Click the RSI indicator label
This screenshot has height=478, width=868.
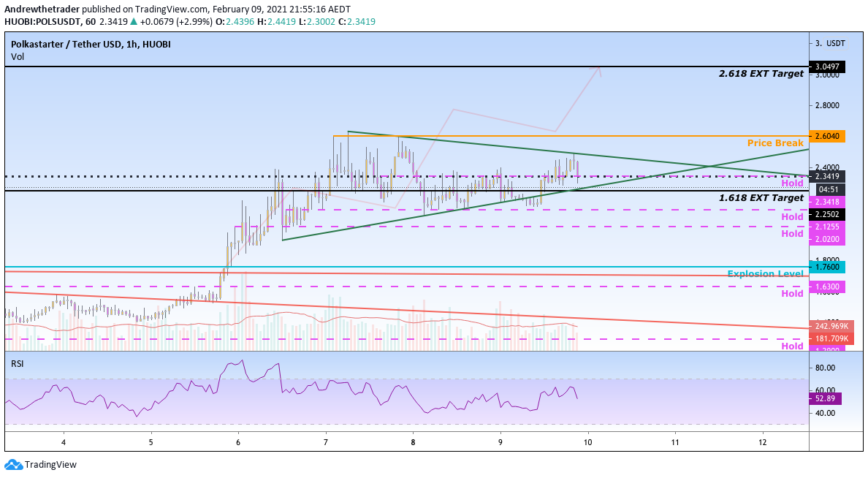pyautogui.click(x=17, y=364)
